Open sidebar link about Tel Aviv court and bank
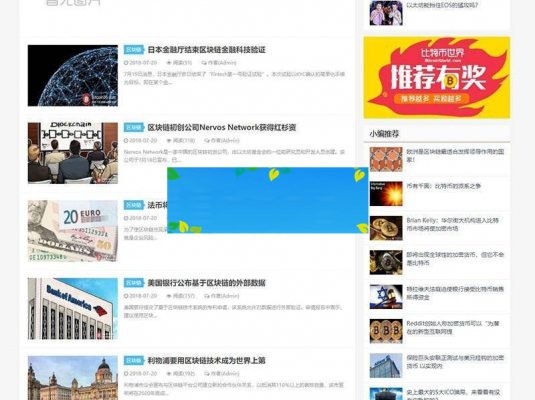The height and width of the screenshot is (400, 535). click(455, 293)
